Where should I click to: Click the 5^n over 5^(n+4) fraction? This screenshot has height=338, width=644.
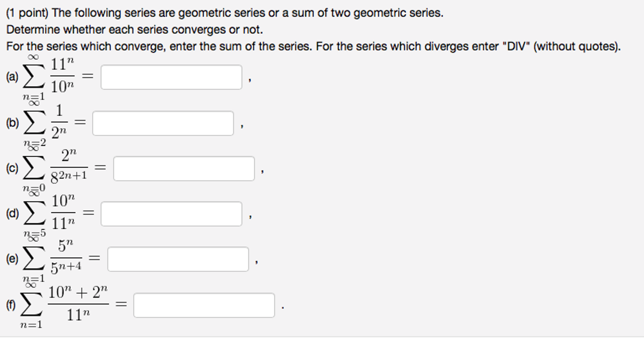[x=66, y=258]
